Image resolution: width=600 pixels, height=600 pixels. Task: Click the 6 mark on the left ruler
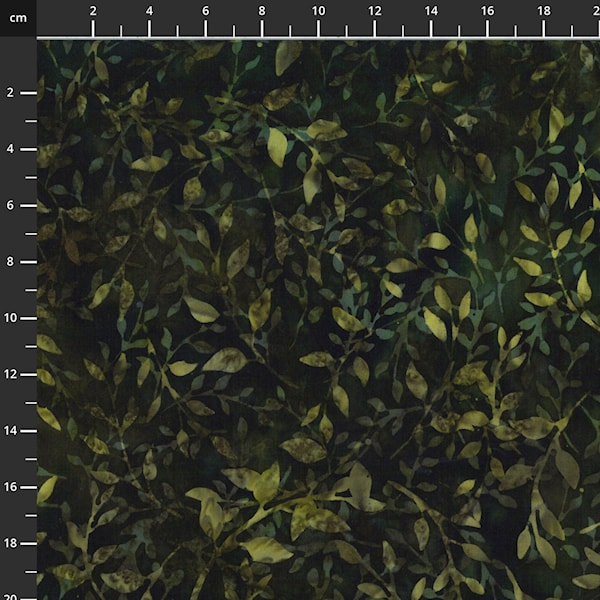10,205
